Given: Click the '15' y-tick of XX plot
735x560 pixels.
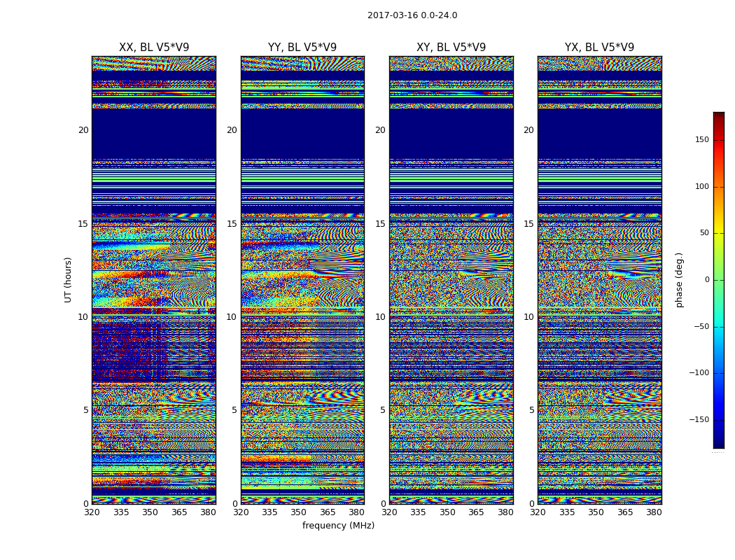Looking at the screenshot, I should point(83,223).
